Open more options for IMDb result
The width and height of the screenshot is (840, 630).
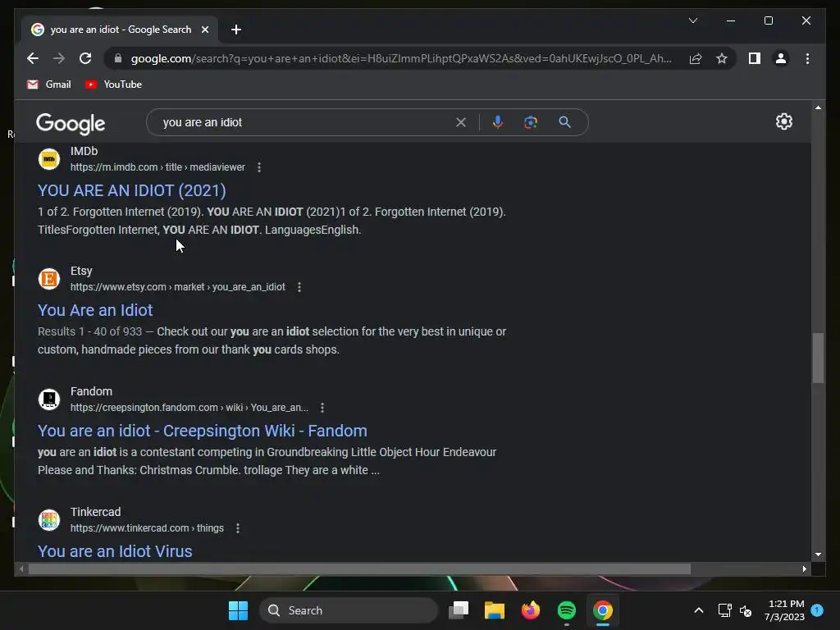click(x=259, y=167)
